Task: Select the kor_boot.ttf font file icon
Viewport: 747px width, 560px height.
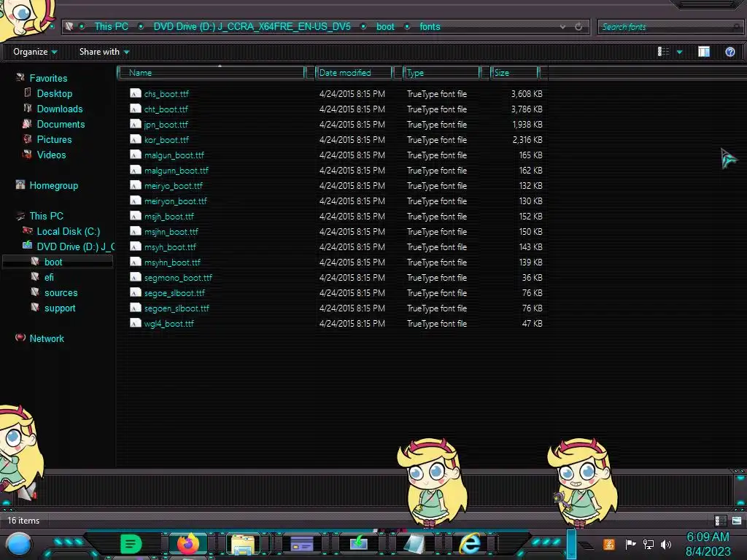Action: (135, 139)
